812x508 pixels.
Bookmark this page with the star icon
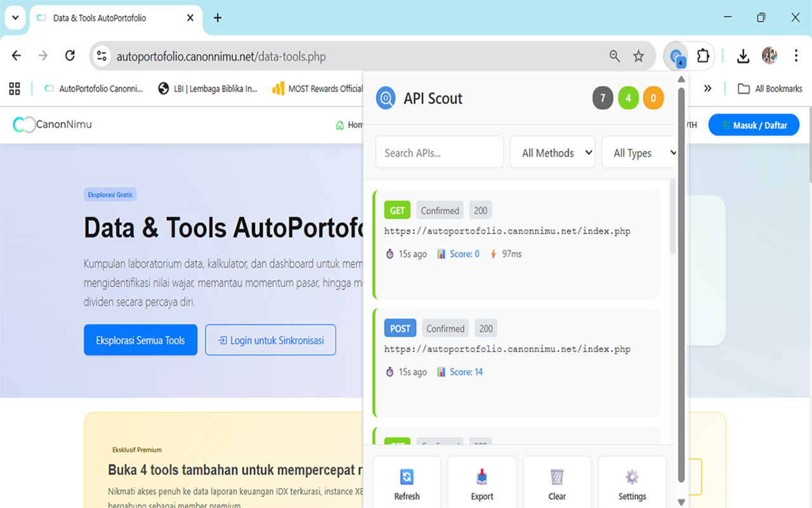[x=639, y=57]
